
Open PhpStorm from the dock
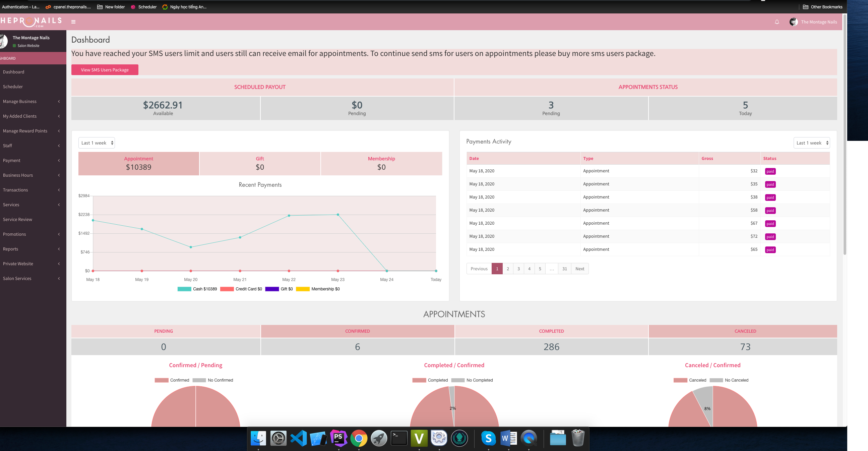pyautogui.click(x=338, y=438)
